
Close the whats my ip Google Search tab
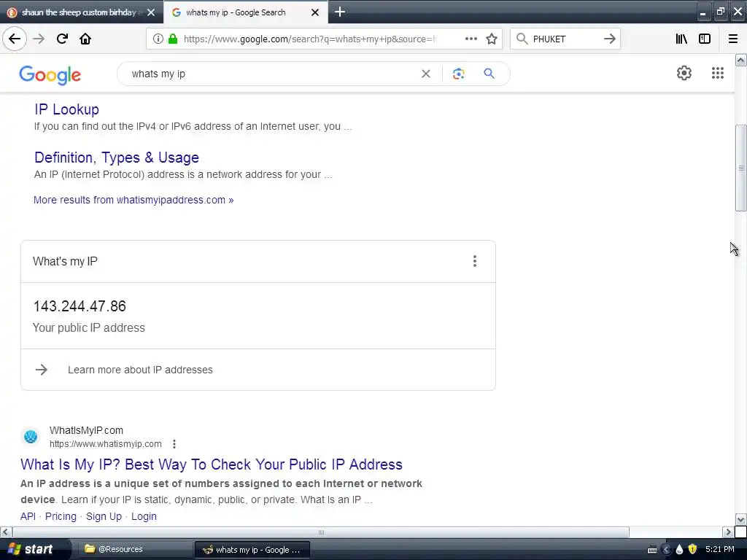[315, 12]
